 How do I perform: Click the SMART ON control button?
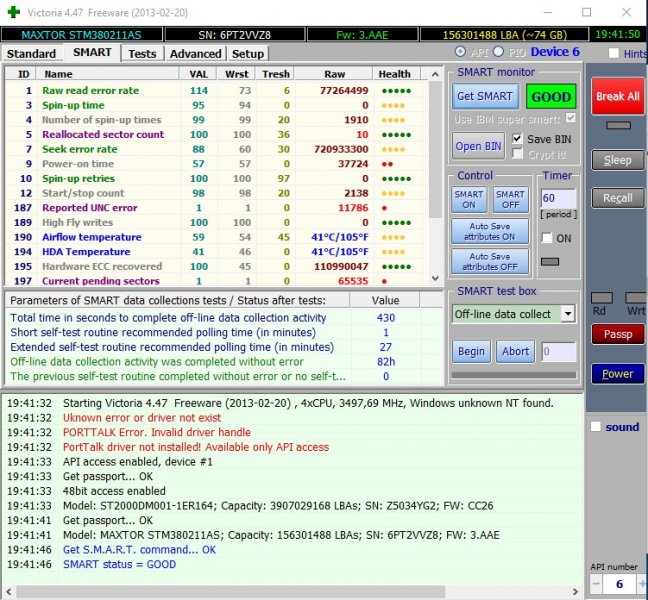[469, 200]
